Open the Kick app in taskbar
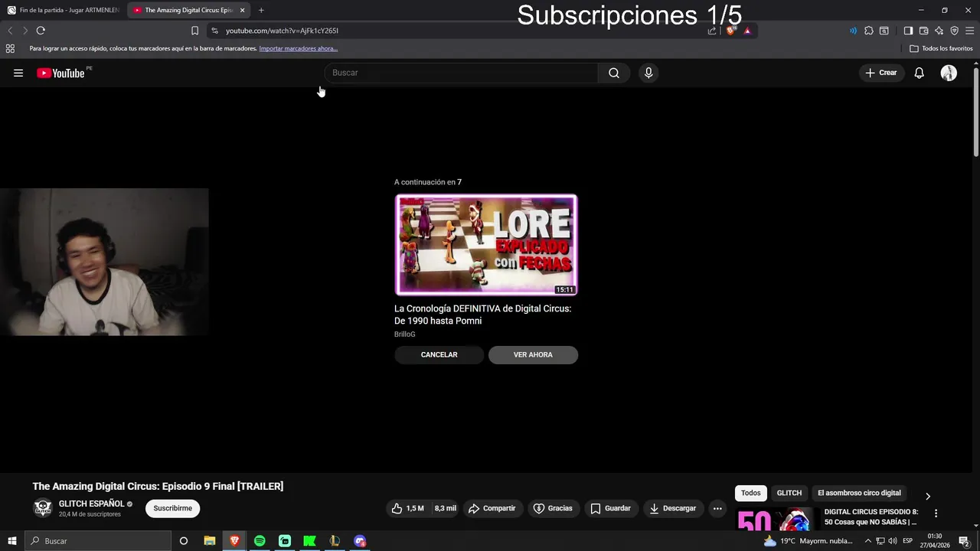980x551 pixels. 309,541
